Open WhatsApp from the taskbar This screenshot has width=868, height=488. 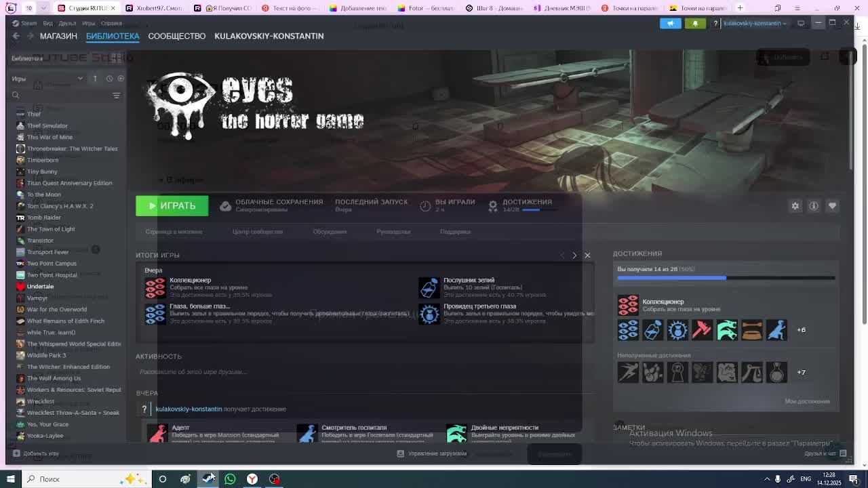pos(230,479)
